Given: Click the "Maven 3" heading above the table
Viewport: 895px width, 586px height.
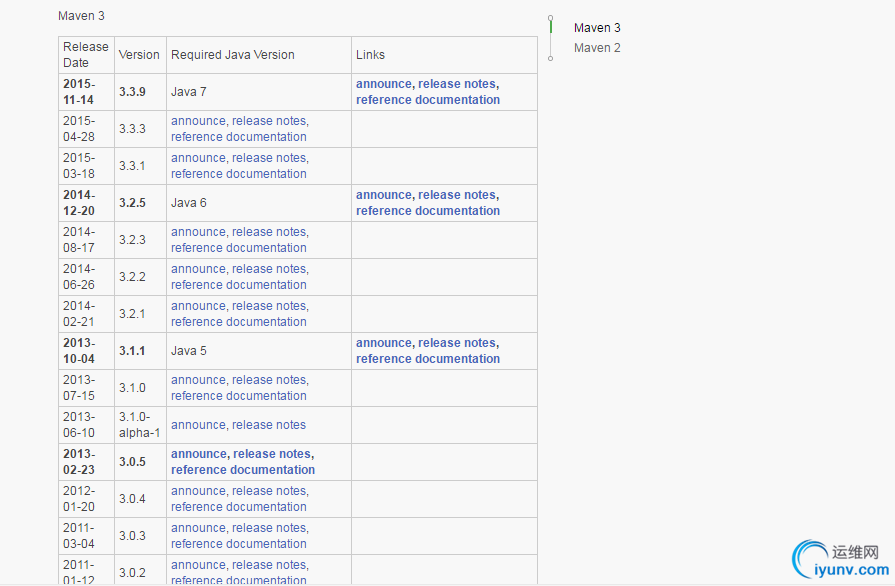Looking at the screenshot, I should tap(81, 16).
